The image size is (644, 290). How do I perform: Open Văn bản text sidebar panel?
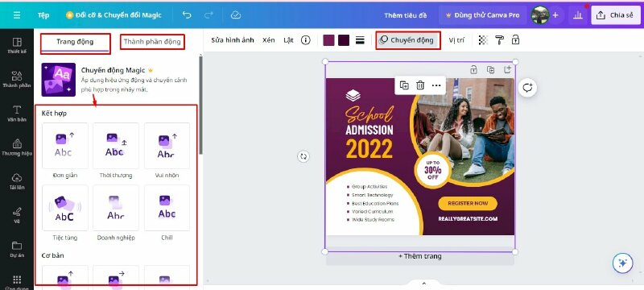tap(17, 114)
